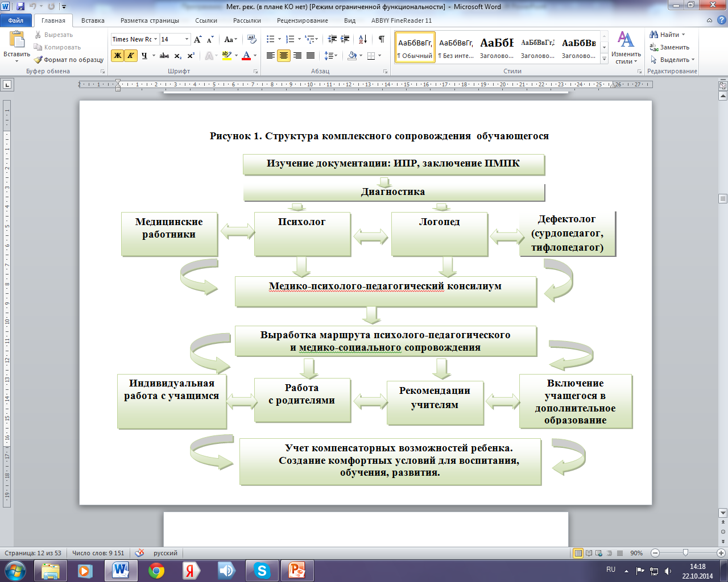Viewport: 728px width, 582px height.
Task: Switch to Рецензирование tab
Action: 303,20
